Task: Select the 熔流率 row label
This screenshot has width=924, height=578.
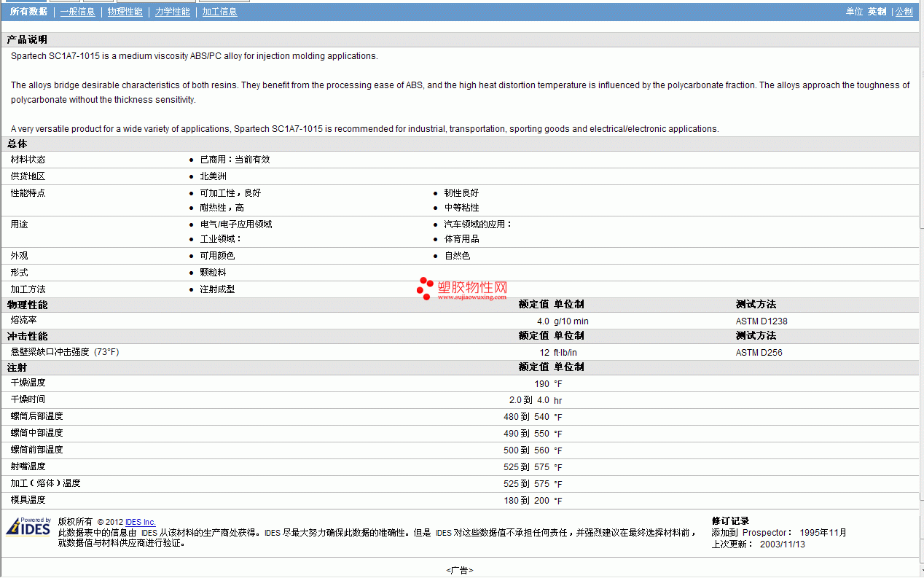Action: 23,320
